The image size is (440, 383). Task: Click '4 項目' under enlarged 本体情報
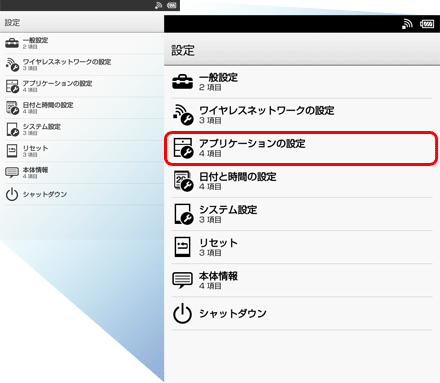pos(210,286)
